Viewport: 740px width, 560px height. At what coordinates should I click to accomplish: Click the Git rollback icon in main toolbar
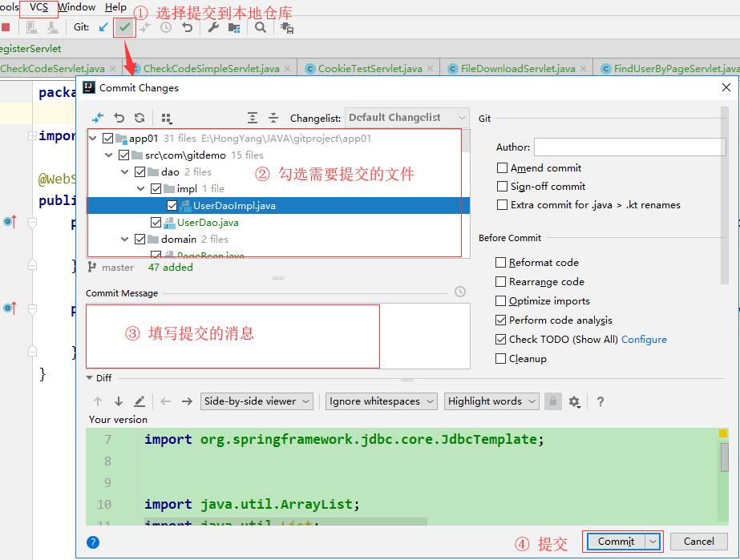click(x=188, y=27)
